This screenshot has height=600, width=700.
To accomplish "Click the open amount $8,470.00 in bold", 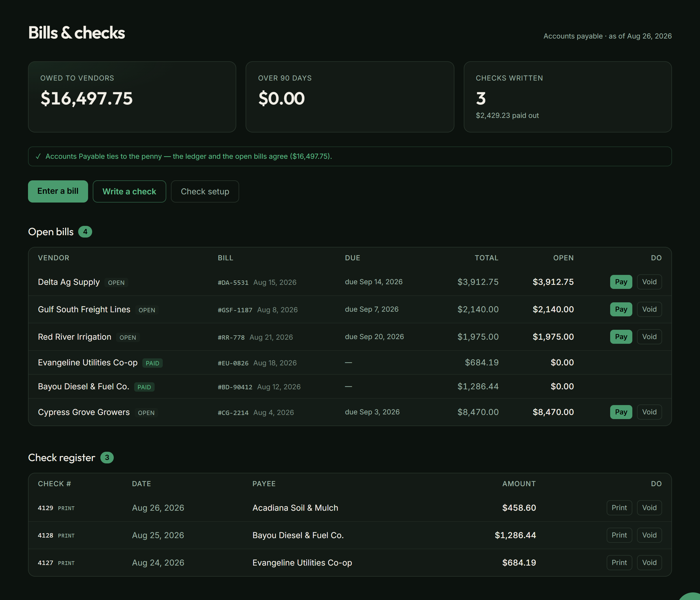I will 553,412.
